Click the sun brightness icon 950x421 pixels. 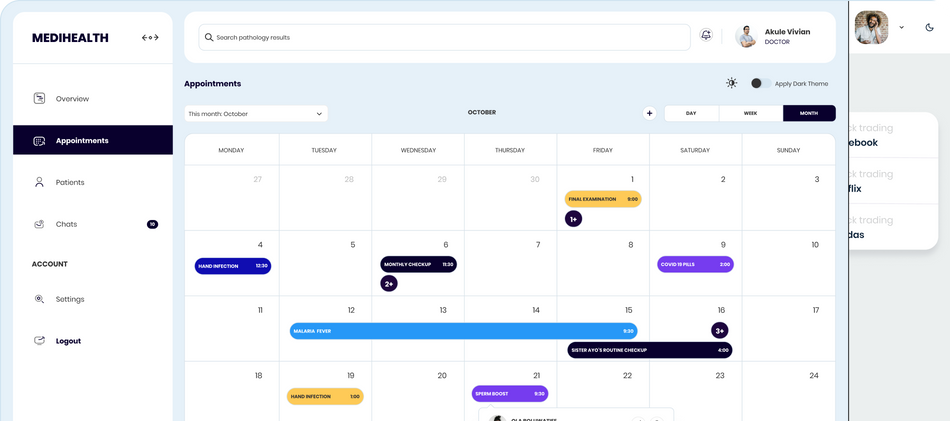point(732,84)
